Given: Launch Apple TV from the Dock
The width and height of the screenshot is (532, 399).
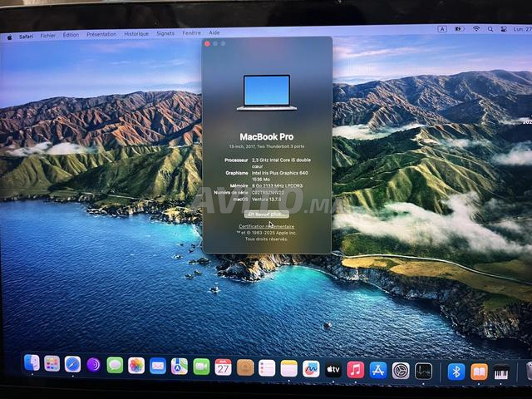Looking at the screenshot, I should click(x=333, y=369).
